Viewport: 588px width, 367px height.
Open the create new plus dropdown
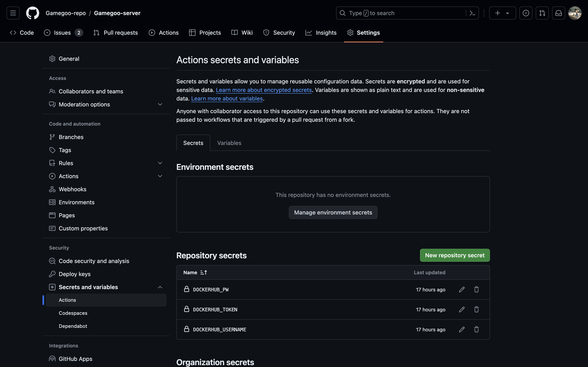(502, 13)
